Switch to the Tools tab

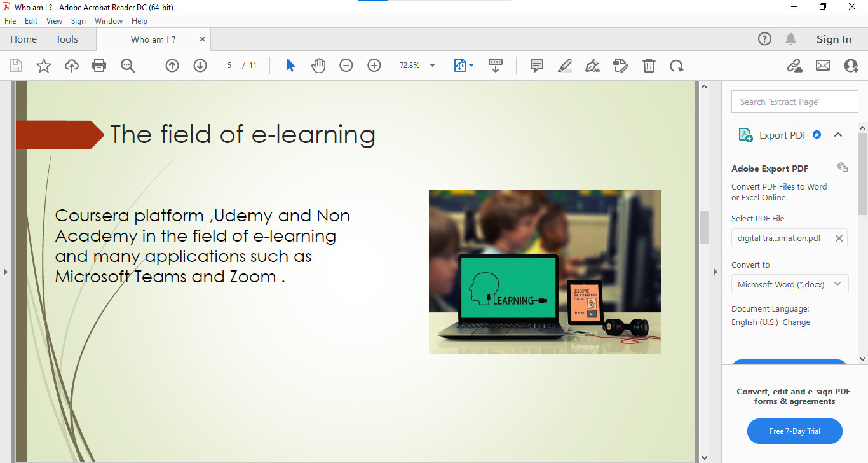pos(67,39)
